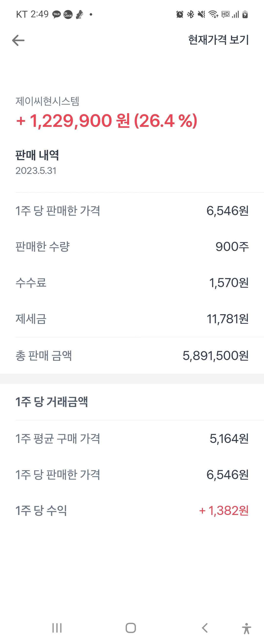Screen dimensions: 264x644
Task: Tap the muted sound status icon
Action: point(201,14)
